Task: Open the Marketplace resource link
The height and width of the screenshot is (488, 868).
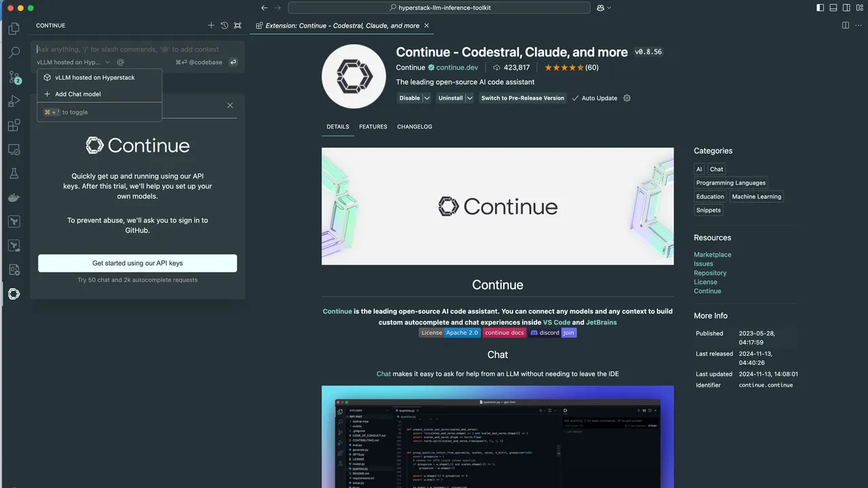Action: pos(712,254)
